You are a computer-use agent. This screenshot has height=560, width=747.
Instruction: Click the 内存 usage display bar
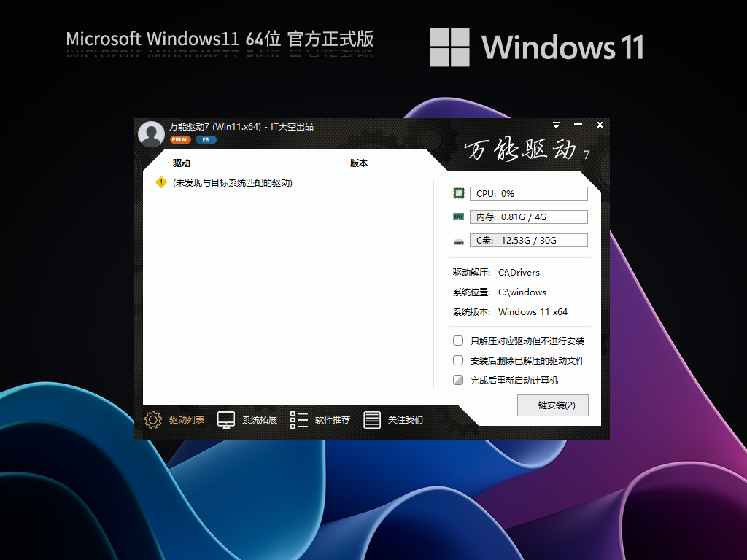(529, 216)
